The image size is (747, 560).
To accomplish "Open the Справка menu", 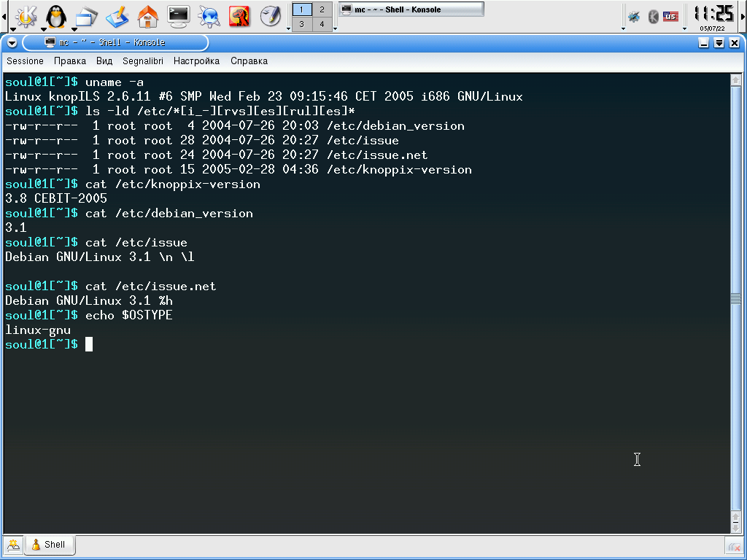I will tap(249, 61).
